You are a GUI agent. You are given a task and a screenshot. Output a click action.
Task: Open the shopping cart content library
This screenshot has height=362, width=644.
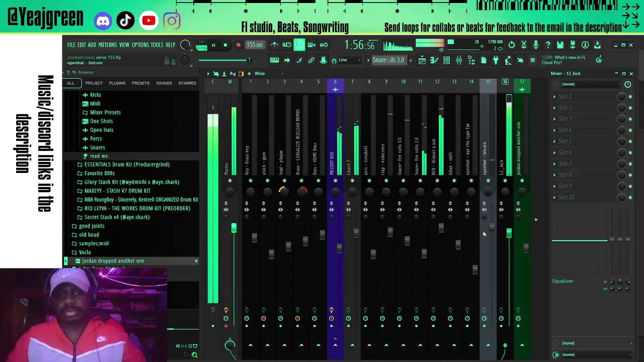(x=532, y=60)
